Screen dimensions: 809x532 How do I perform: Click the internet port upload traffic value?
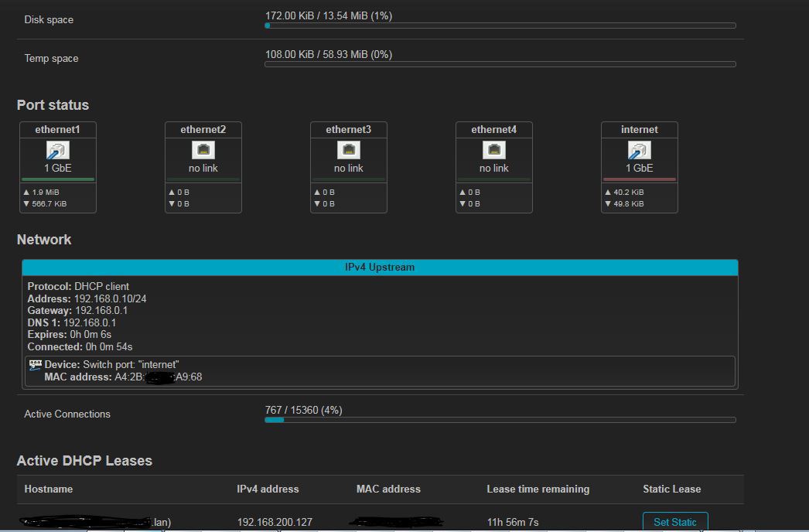click(x=628, y=192)
